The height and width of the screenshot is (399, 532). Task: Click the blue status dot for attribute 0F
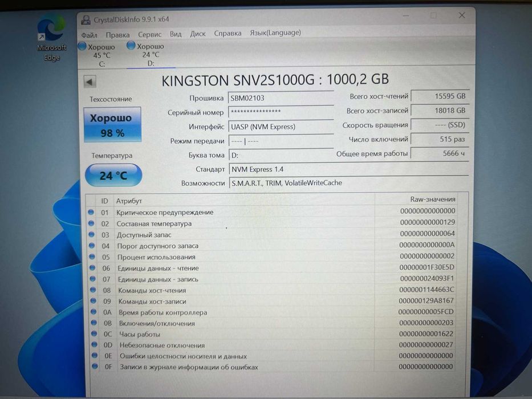(95, 367)
